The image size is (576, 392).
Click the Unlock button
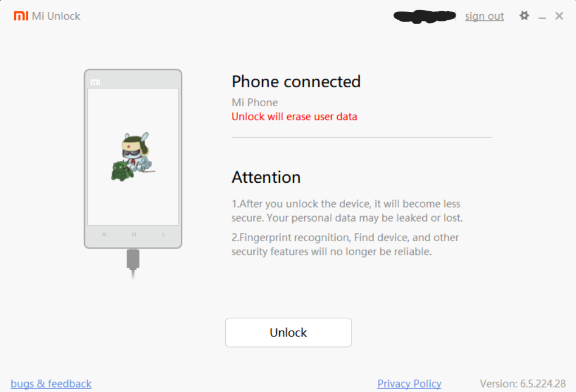point(288,332)
